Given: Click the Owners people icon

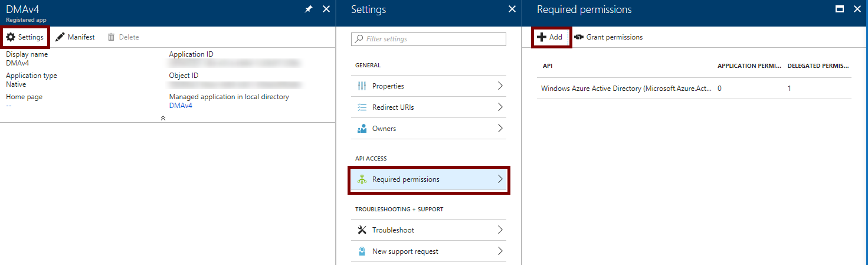Looking at the screenshot, I should (x=362, y=129).
